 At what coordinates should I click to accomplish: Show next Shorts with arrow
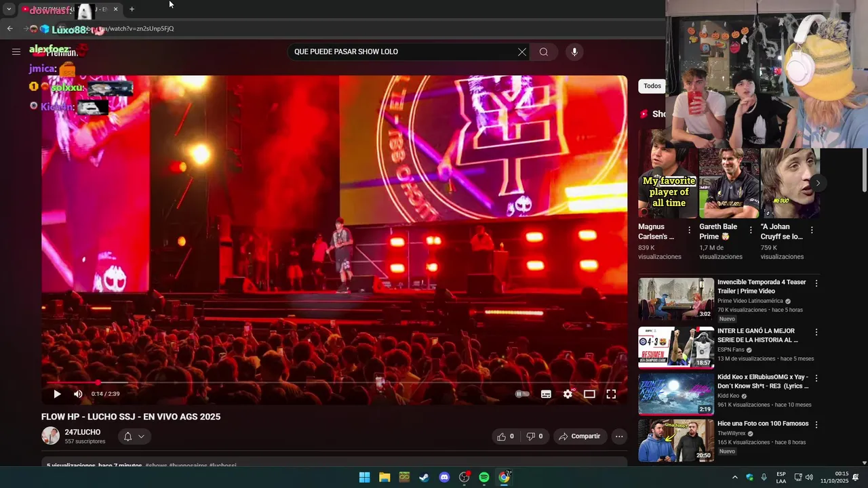(x=818, y=183)
